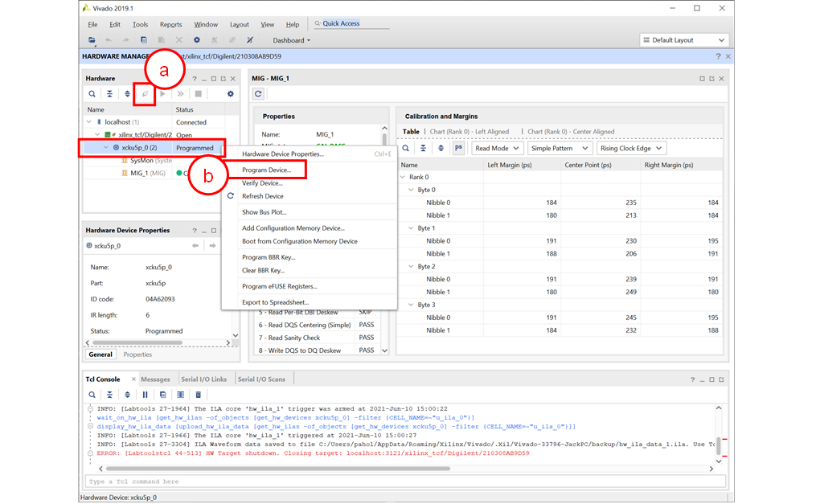
Task: Copy Tcl Console contents
Action: [163, 395]
